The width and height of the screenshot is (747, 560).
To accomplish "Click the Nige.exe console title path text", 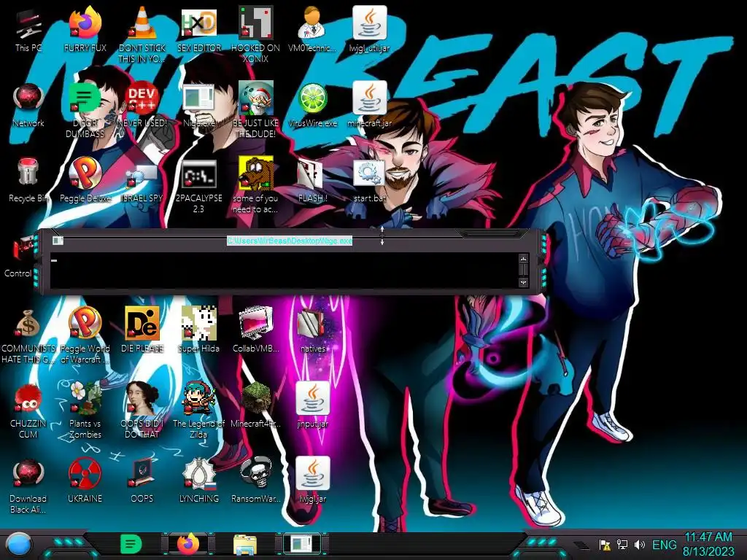I will 290,241.
